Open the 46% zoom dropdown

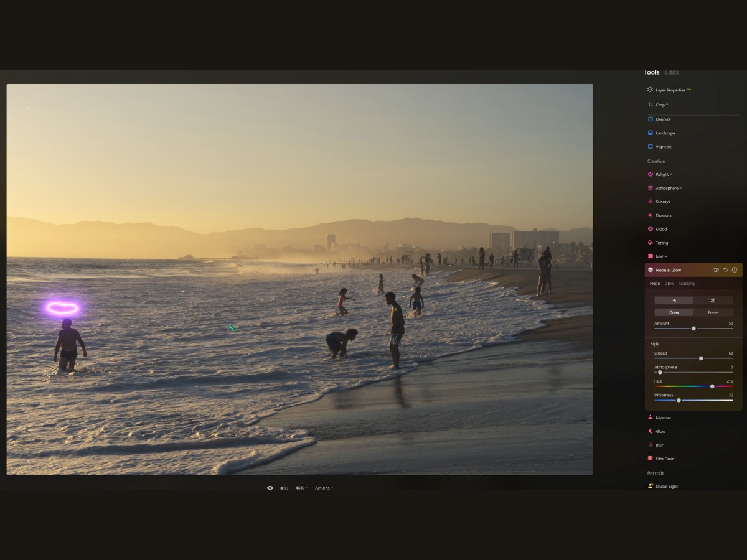pos(301,488)
